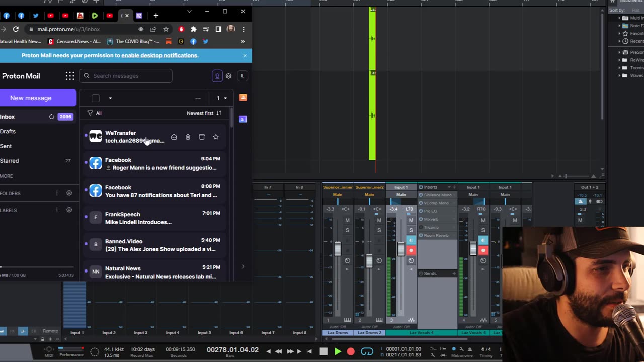The width and height of the screenshot is (644, 362).
Task: Star the WeTransfer email
Action: [216, 137]
